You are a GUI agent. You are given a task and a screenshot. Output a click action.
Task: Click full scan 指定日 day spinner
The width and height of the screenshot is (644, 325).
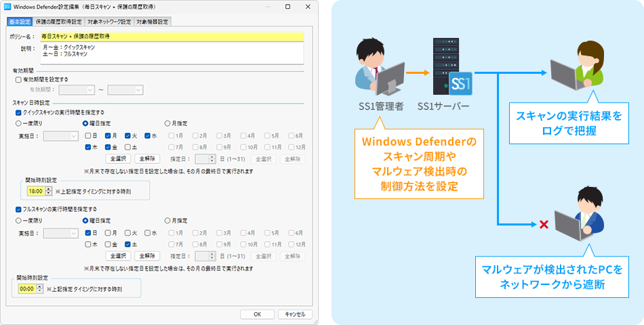(x=206, y=256)
